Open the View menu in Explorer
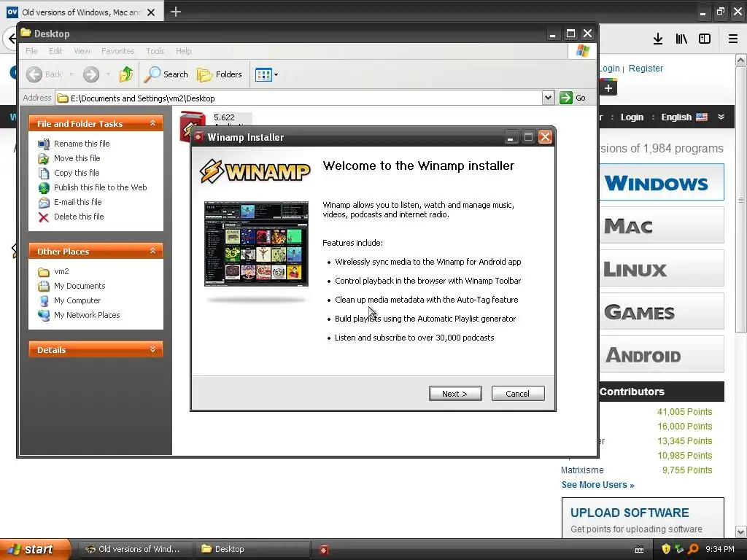 coord(82,51)
